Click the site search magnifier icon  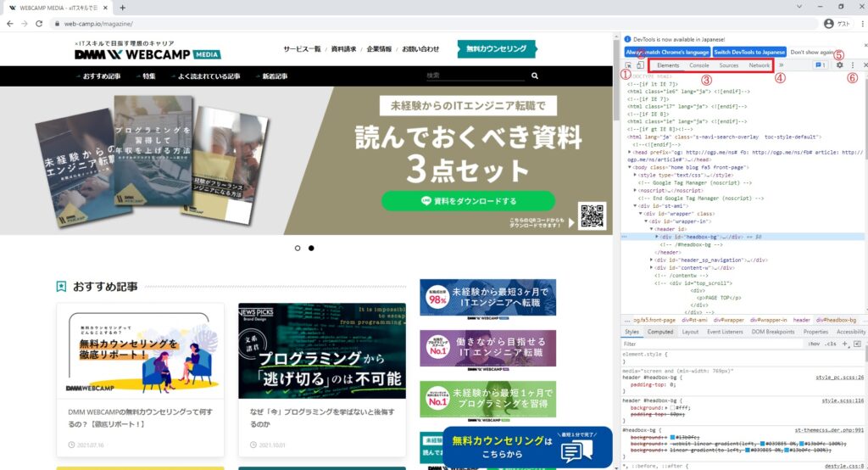tap(535, 76)
